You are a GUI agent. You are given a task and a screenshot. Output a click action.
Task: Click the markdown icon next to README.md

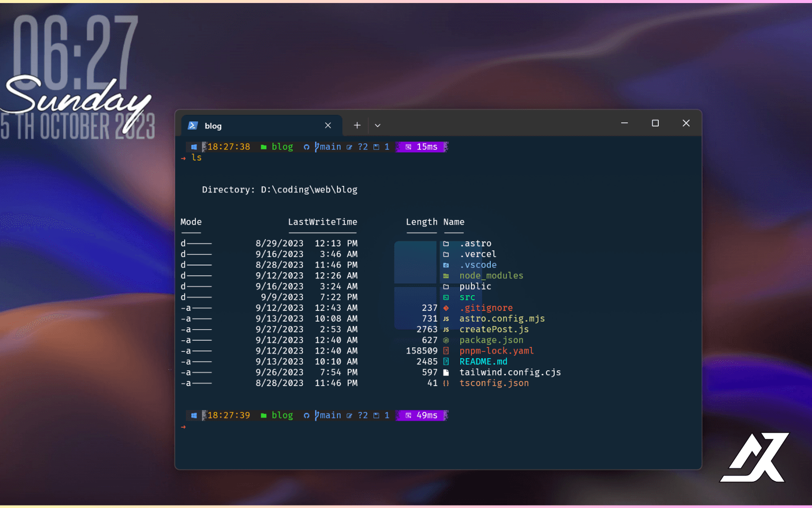click(447, 361)
